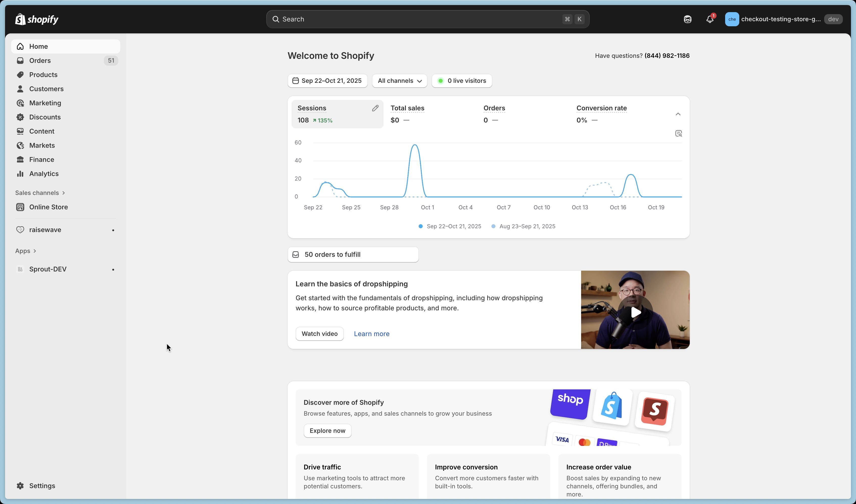Click the pin dot next to Sprout-DEV
The image size is (856, 504).
113,270
